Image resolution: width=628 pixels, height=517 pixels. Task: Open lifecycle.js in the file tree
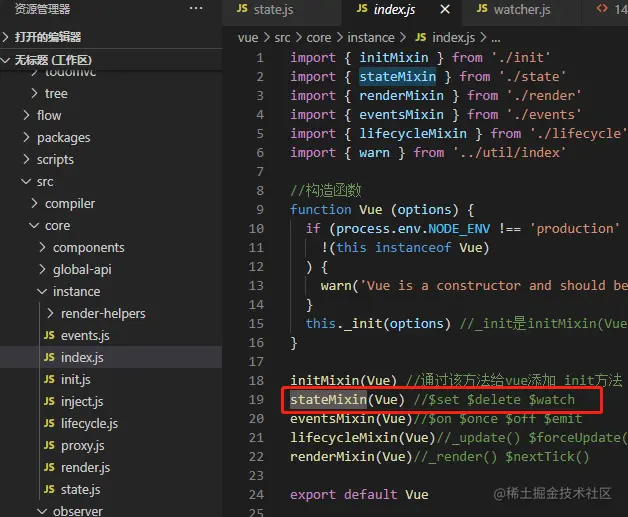111,423
